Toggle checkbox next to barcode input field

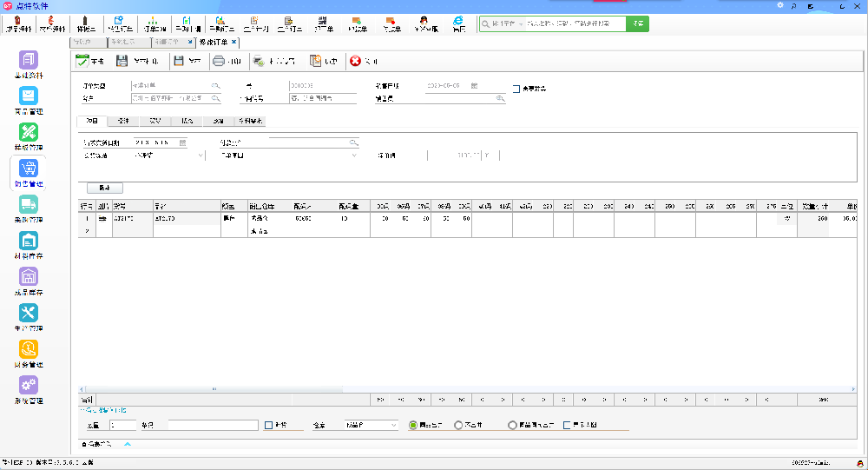268,425
